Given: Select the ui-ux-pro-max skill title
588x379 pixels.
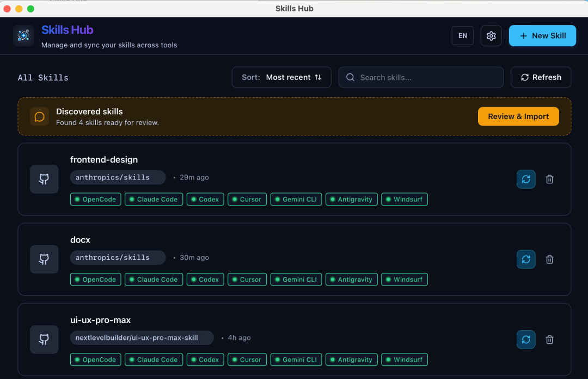Looking at the screenshot, I should 101,320.
